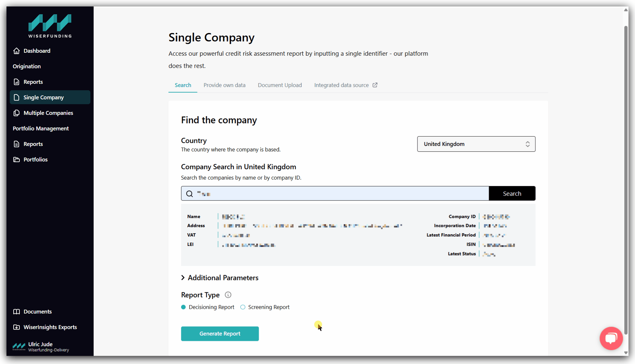Click the Dashboard home icon
The height and width of the screenshot is (364, 635).
pos(17,51)
